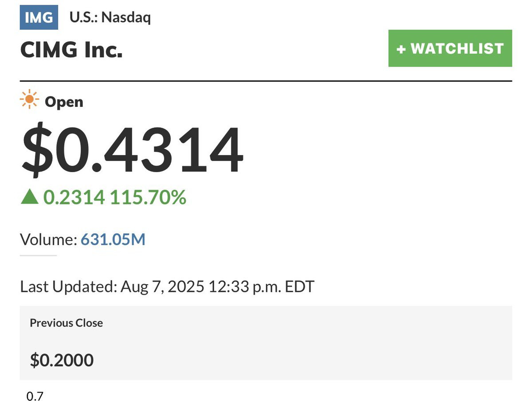Click the $0.4314 current price
Screen dimensions: 532x401
[132, 150]
